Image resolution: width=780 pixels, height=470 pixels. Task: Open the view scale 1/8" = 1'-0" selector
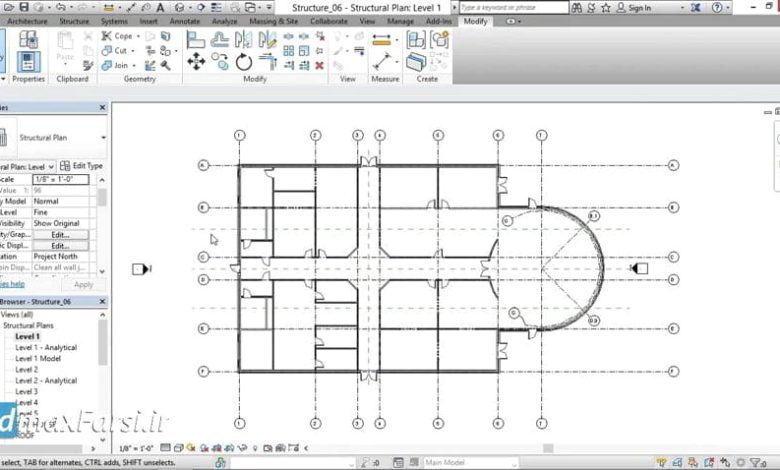136,448
